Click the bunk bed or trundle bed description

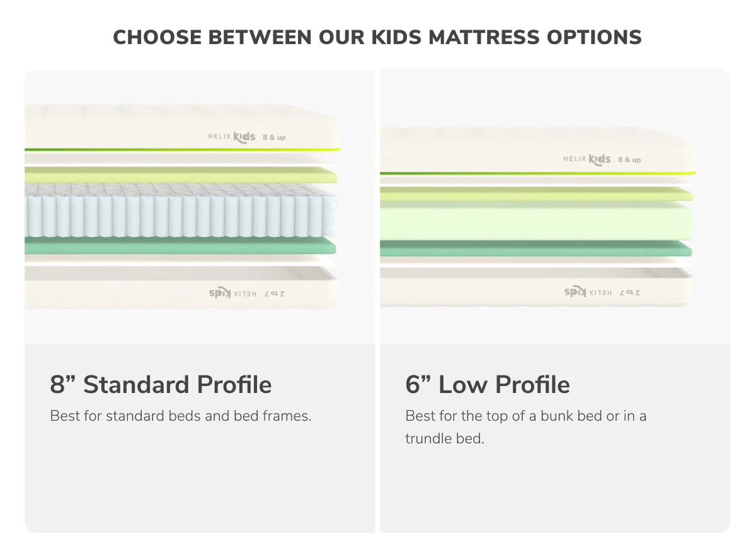[525, 427]
